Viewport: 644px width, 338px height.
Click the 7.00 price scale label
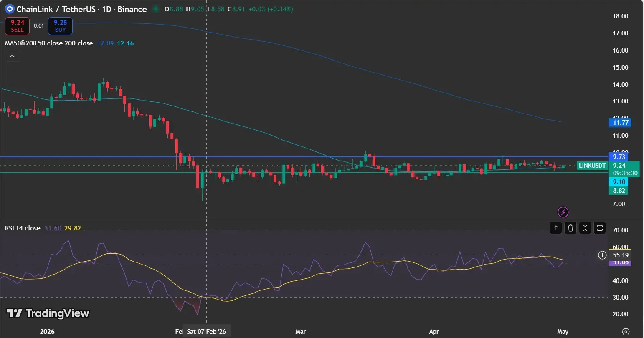[x=619, y=204]
